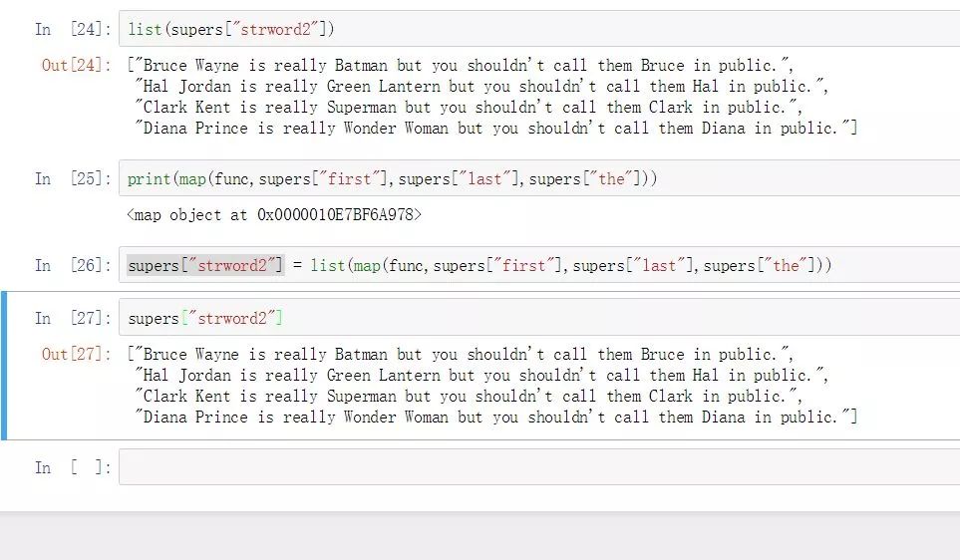Click the print map code cell In [25]
This screenshot has width=960, height=560.
539,178
